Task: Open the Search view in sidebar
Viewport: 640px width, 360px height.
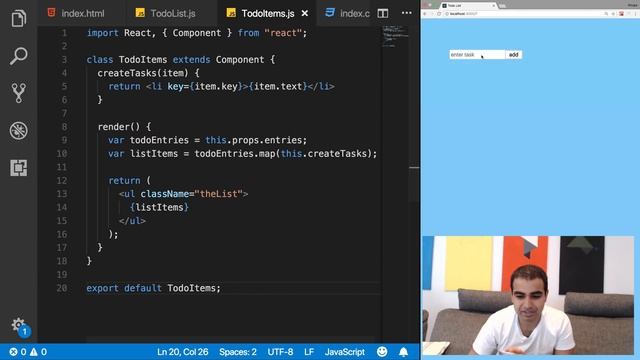Action: coord(18,56)
